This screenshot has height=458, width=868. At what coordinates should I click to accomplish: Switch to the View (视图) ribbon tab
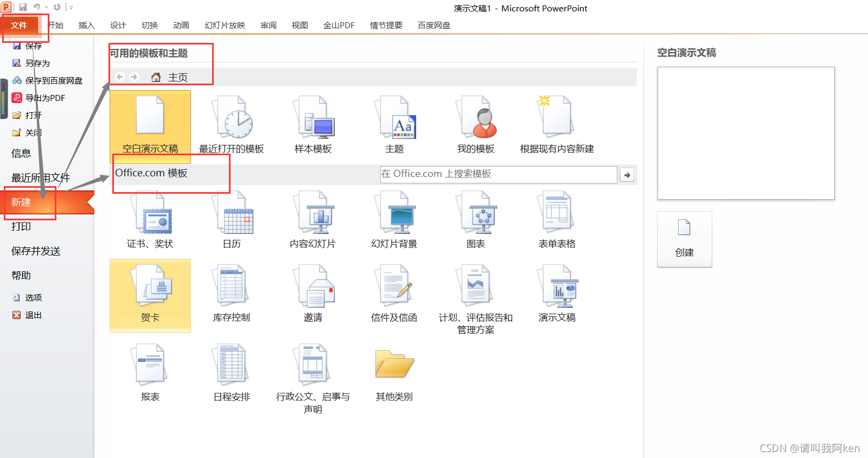tap(300, 25)
